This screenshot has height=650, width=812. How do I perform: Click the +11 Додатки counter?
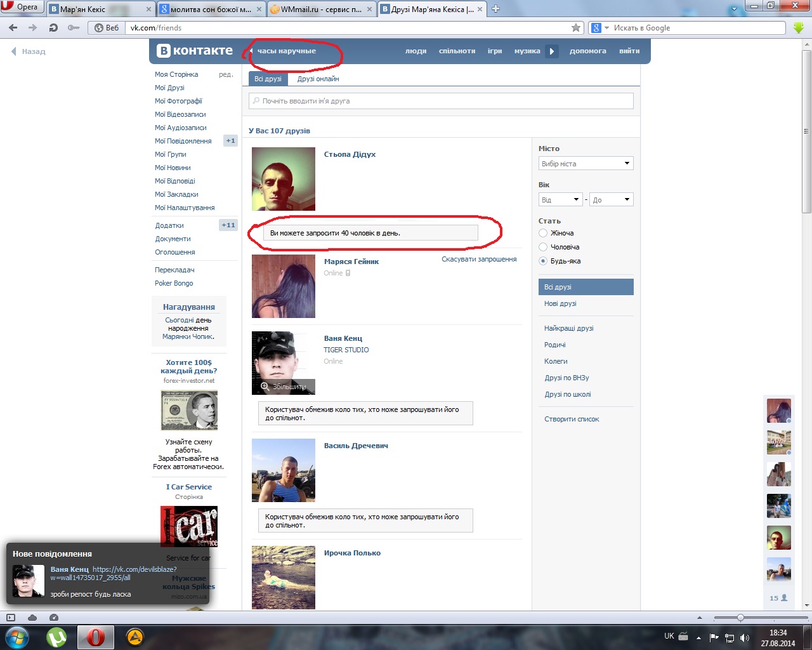click(228, 225)
